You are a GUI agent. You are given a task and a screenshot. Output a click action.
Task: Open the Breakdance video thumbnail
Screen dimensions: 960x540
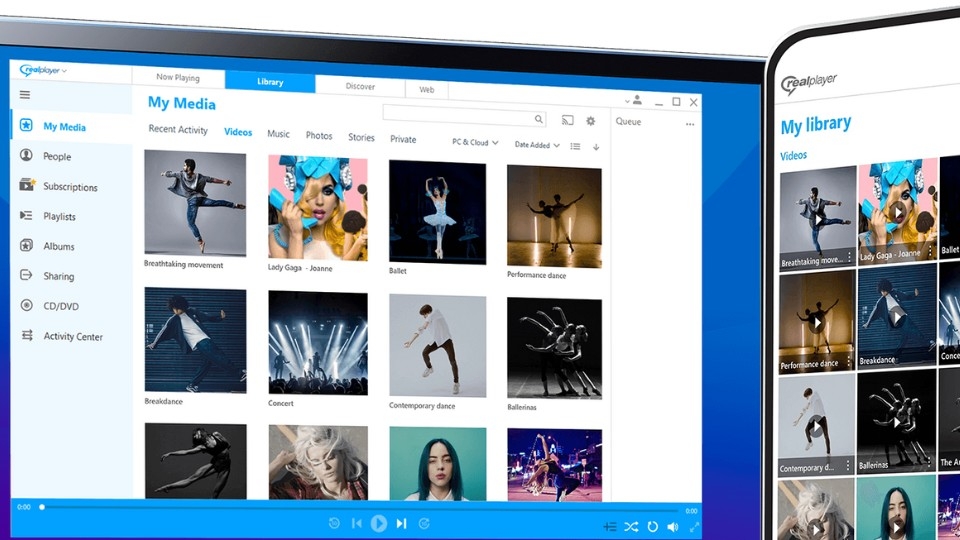coord(195,340)
